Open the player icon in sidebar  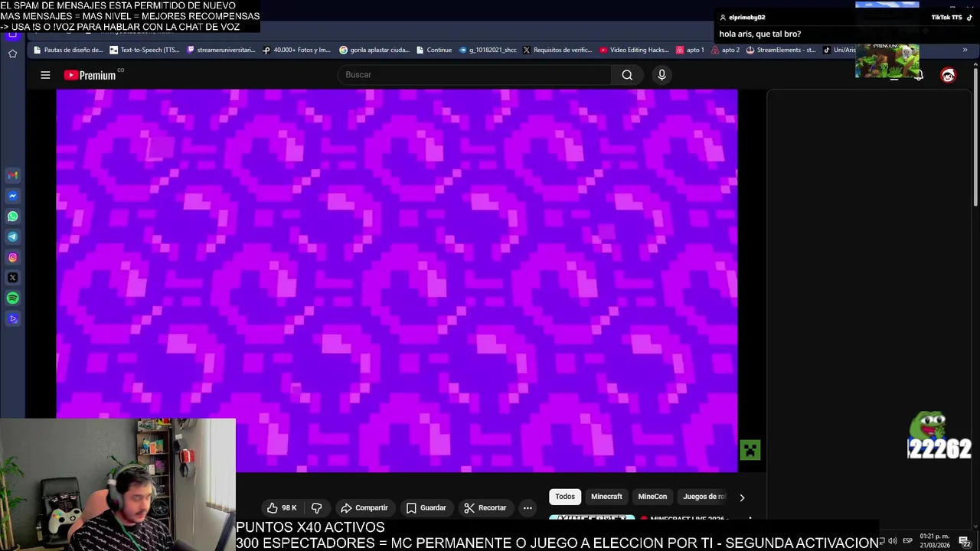tap(13, 319)
